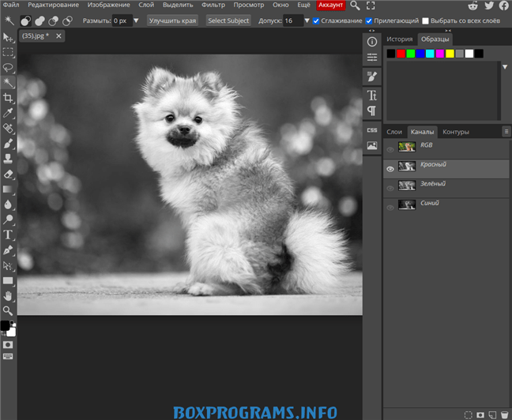
Task: Toggle visibility of RGB channel
Action: coord(390,149)
